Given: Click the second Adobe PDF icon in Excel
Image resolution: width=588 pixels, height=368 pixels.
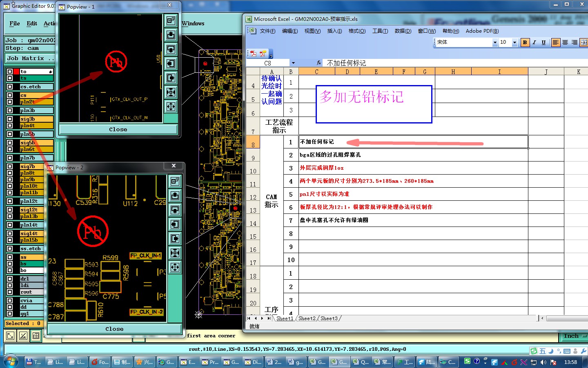Looking at the screenshot, I should [263, 53].
